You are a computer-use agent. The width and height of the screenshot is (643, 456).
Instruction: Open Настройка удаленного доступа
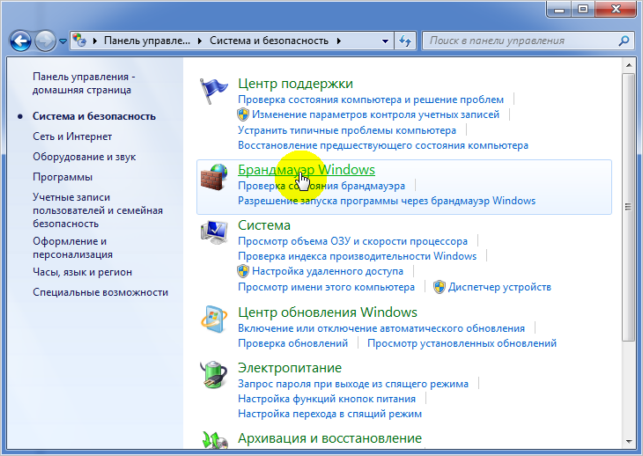tap(328, 271)
